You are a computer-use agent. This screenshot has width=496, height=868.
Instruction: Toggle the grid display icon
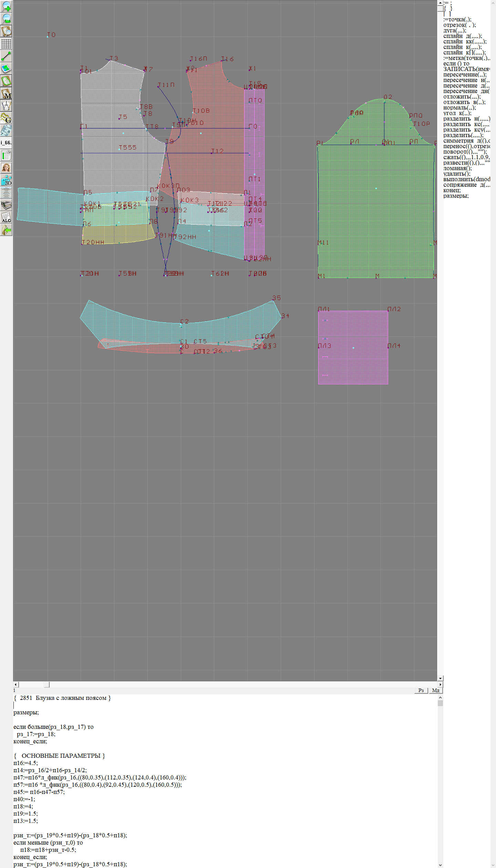7,44
